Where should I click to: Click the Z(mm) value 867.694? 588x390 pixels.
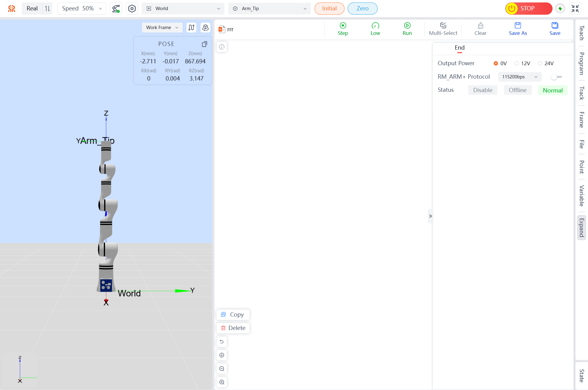195,62
